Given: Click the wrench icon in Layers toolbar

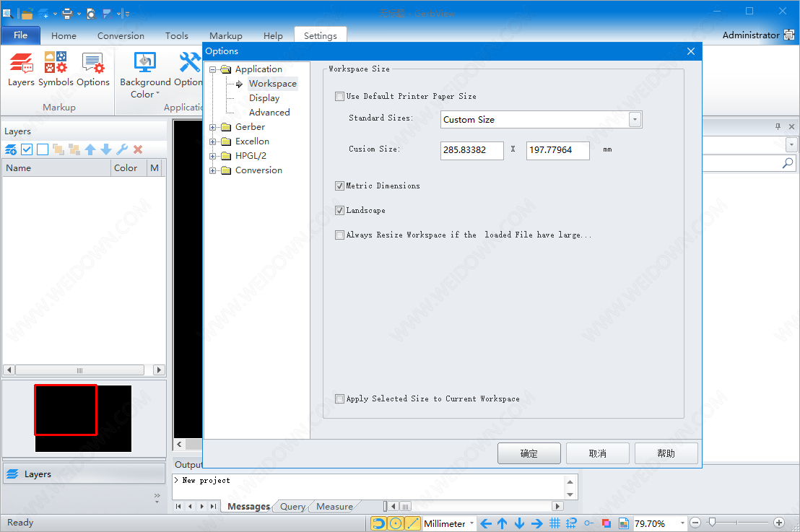Looking at the screenshot, I should click(x=122, y=149).
